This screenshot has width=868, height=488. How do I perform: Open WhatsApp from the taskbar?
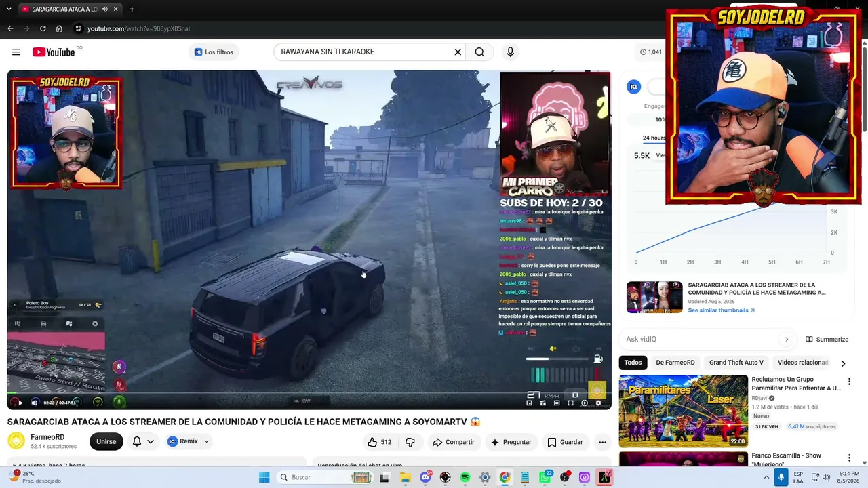point(545,477)
